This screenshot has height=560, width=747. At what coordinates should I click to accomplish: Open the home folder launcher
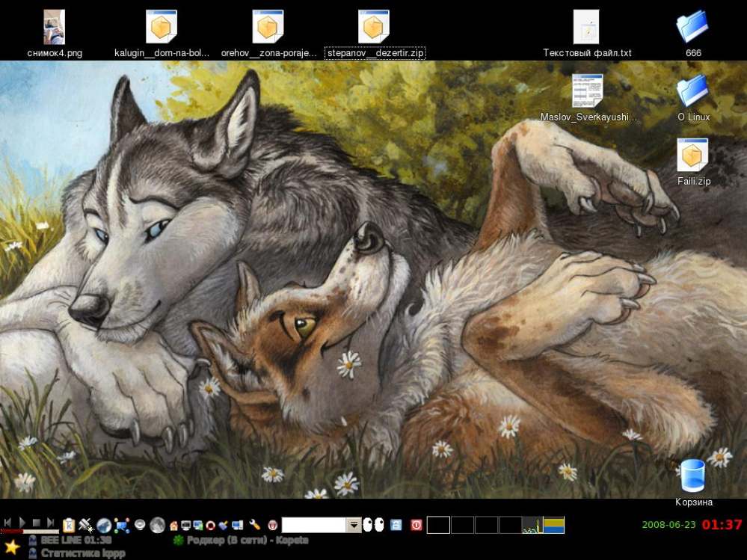tap(173, 526)
